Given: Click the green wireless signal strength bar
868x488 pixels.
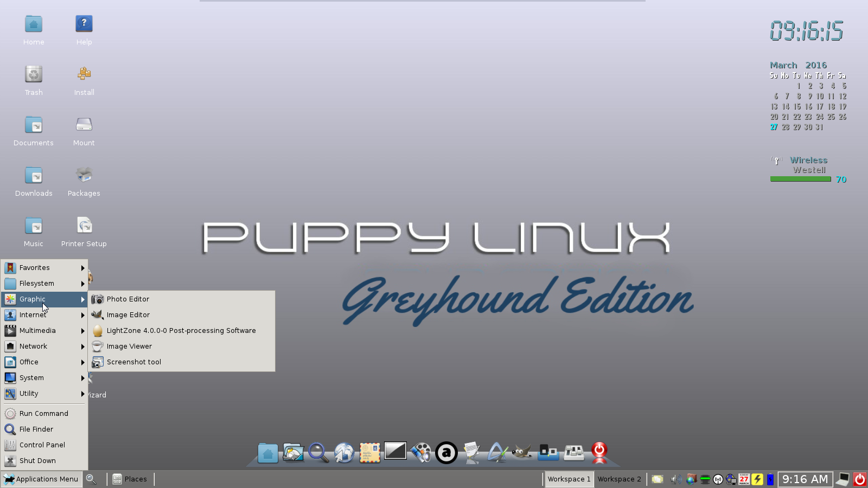Looking at the screenshot, I should [800, 179].
